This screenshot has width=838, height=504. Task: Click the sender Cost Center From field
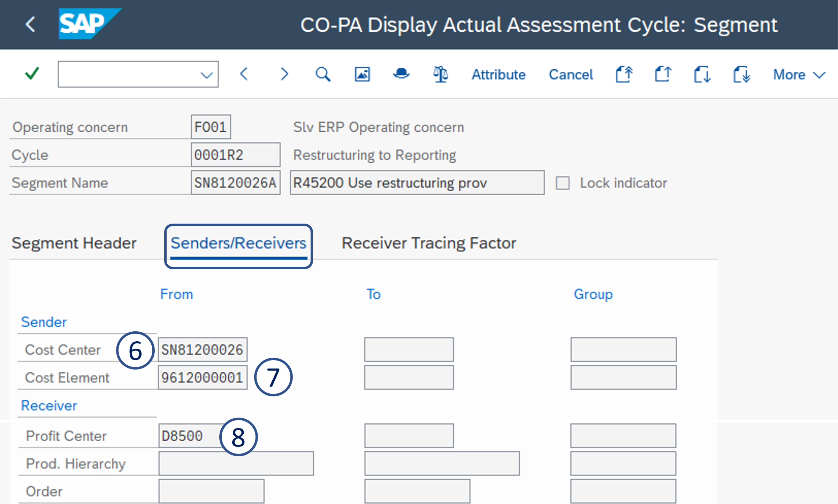[x=202, y=349]
